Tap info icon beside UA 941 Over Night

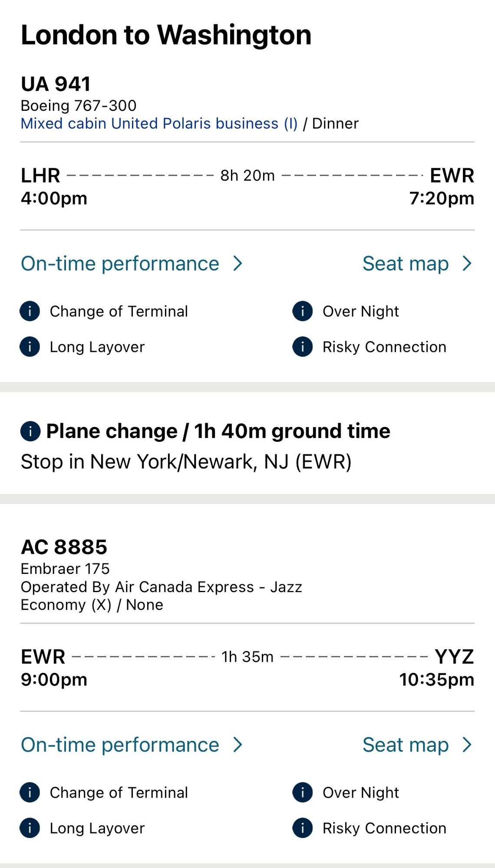click(303, 311)
